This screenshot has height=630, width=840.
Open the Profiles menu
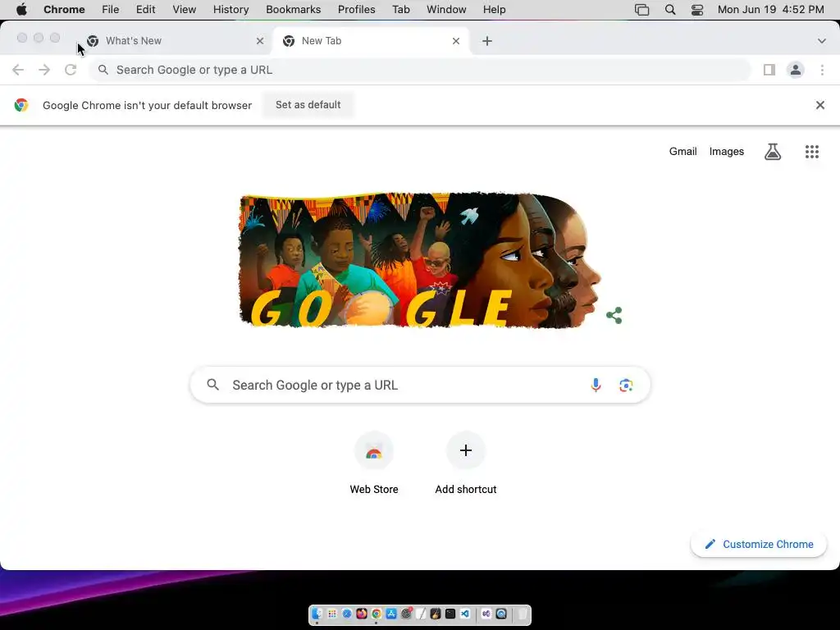click(x=357, y=10)
